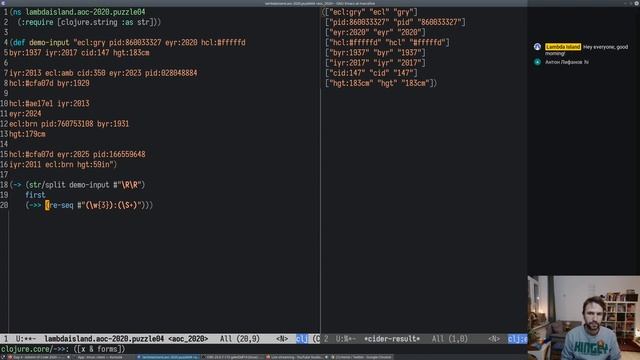Click the line starting iyr:2013 ecl:amb cid:350
The image size is (640, 360).
click(103, 73)
